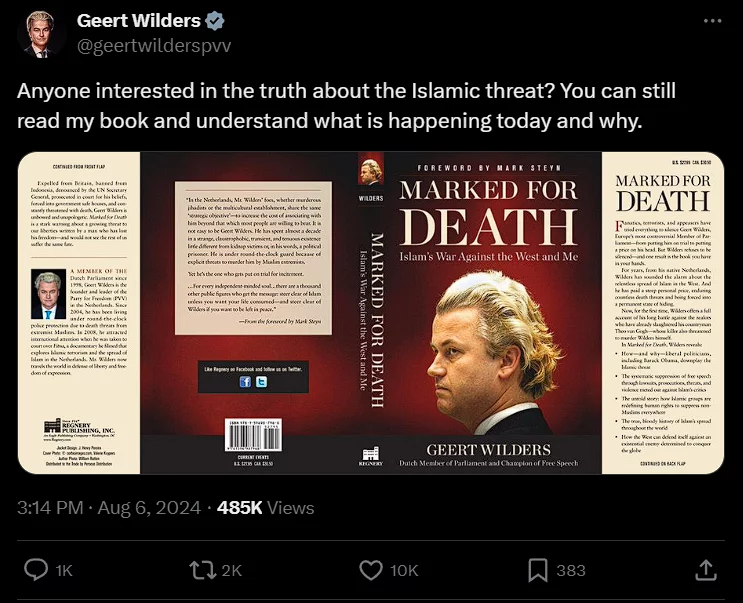This screenshot has width=743, height=603.
Task: Click the 383 bookmarks count
Action: [x=571, y=570]
